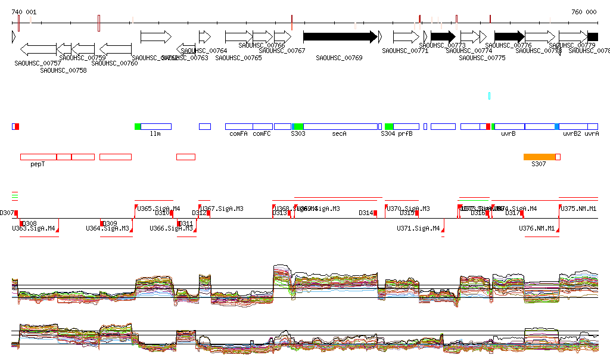The width and height of the screenshot is (610, 364).
Task: Click the left-pointing SAOUHSC_00757 gene arrow
Action: (x=38, y=49)
